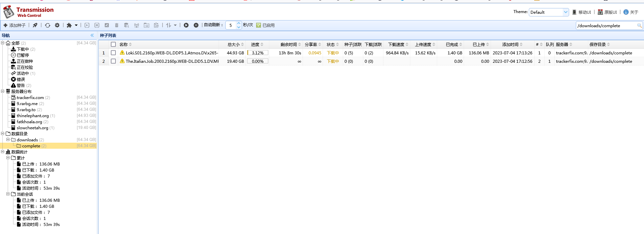This screenshot has height=234, width=644.
Task: Click the search icon in the filter box
Action: point(639,26)
